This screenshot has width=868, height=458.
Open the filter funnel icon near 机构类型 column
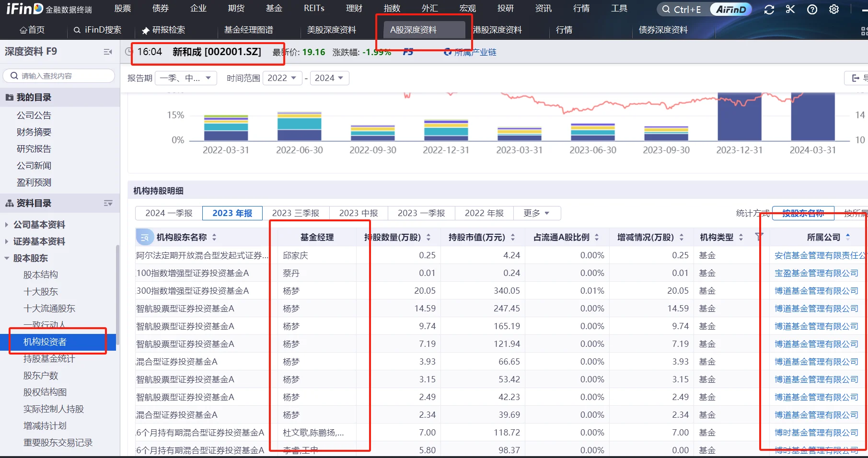click(x=758, y=237)
